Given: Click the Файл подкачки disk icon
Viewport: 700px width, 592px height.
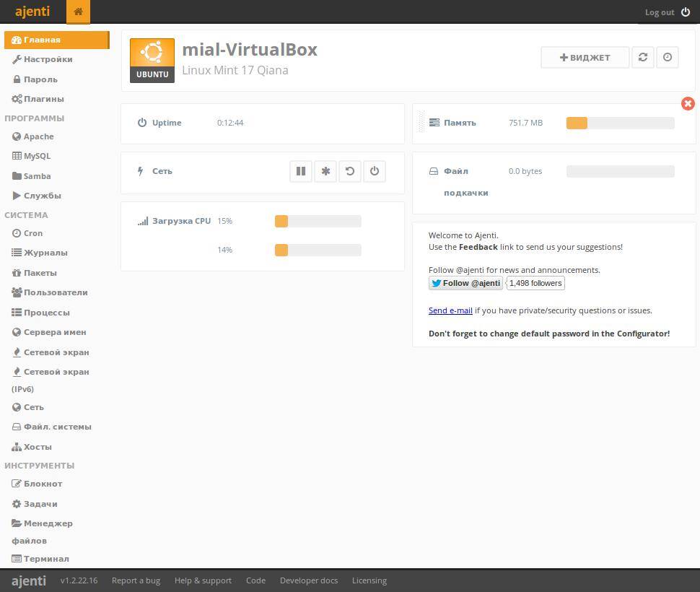Looking at the screenshot, I should point(434,171).
